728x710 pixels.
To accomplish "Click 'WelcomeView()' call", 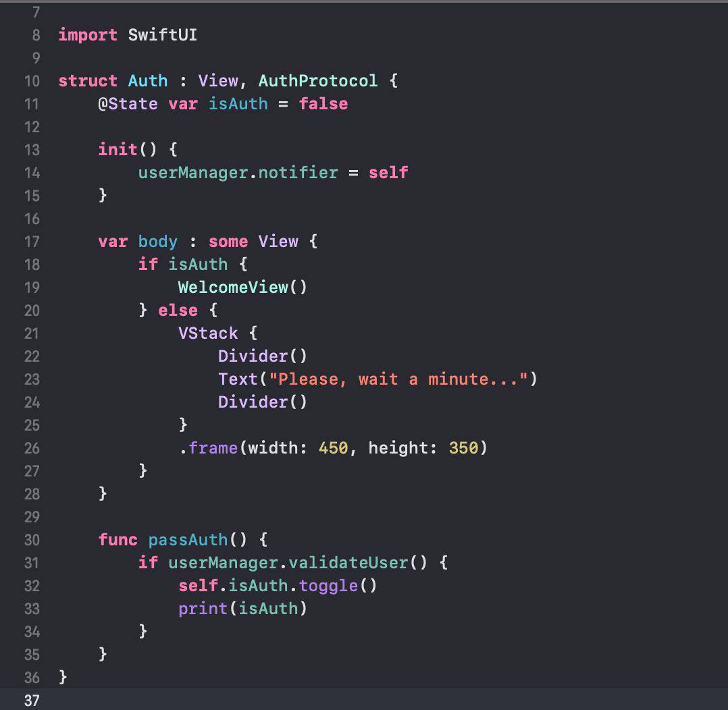I will pos(242,288).
